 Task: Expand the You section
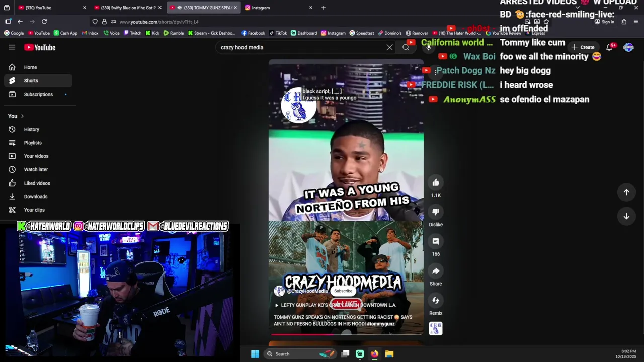(16, 116)
